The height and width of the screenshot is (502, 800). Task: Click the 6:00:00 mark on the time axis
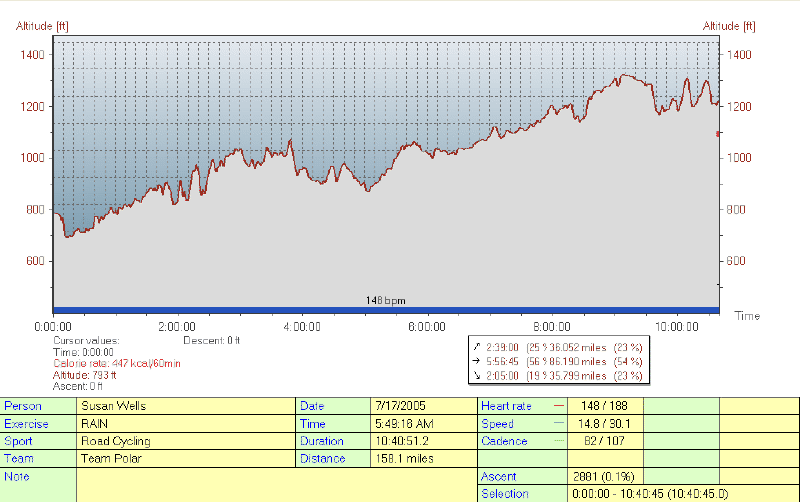coord(426,326)
